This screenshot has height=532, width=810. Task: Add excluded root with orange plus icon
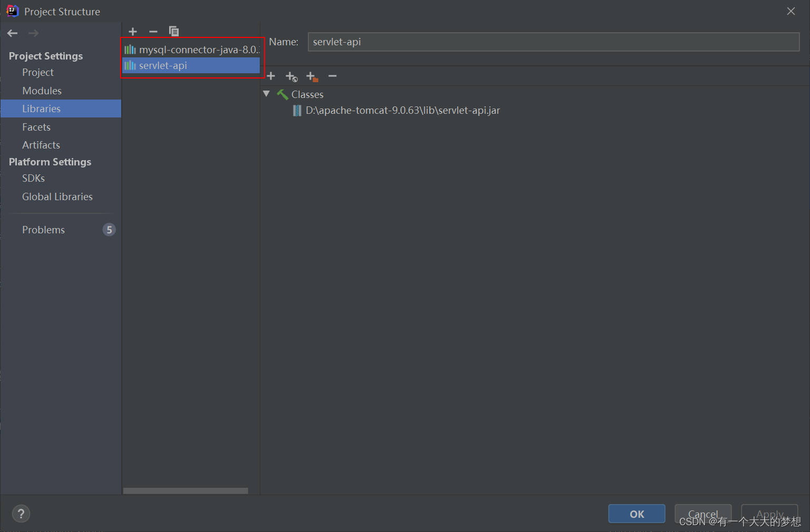[312, 77]
